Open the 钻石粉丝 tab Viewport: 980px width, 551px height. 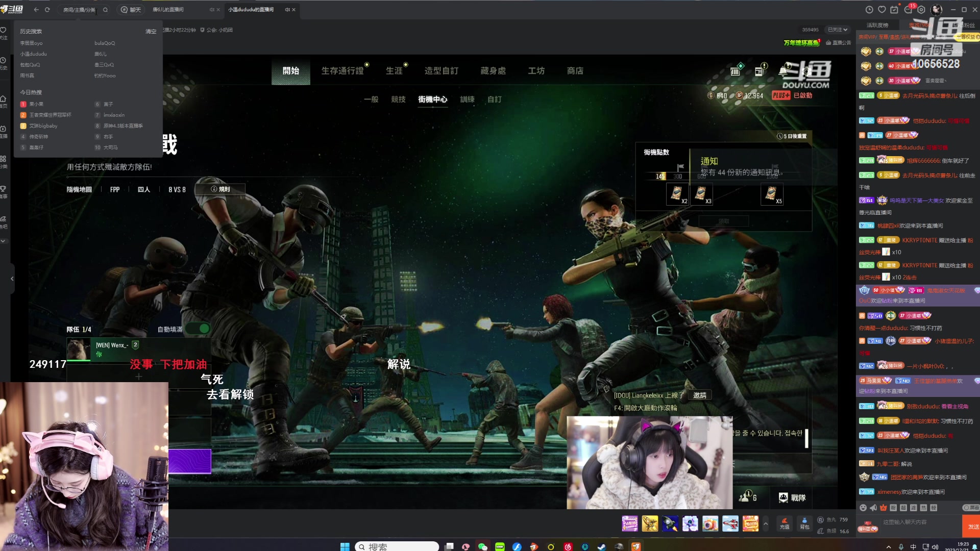tap(964, 25)
